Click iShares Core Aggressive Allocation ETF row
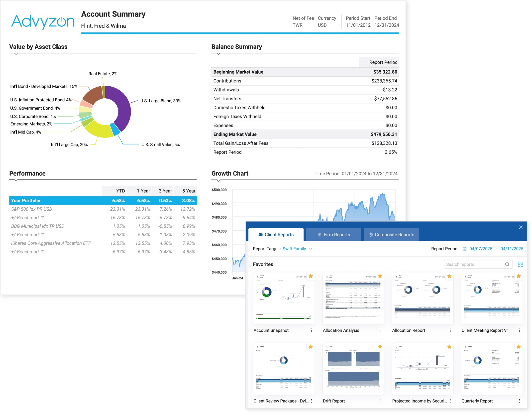 (x=103, y=243)
